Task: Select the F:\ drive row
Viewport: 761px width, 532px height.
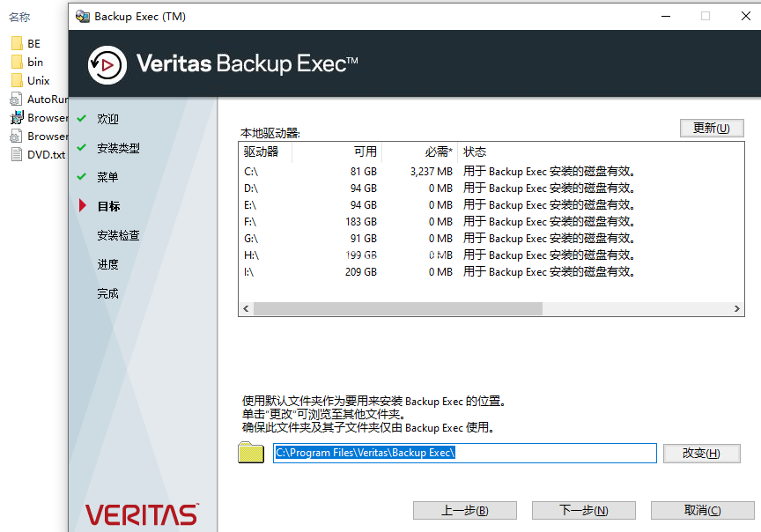Action: (491, 222)
